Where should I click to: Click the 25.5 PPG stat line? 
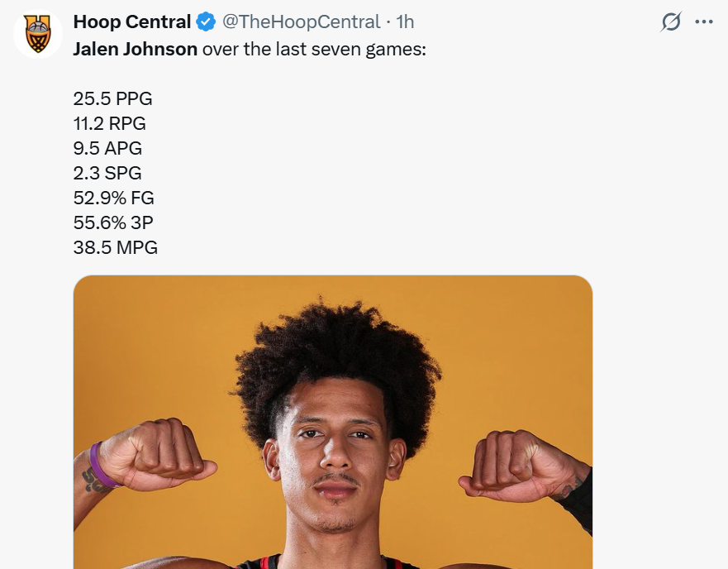pos(113,99)
